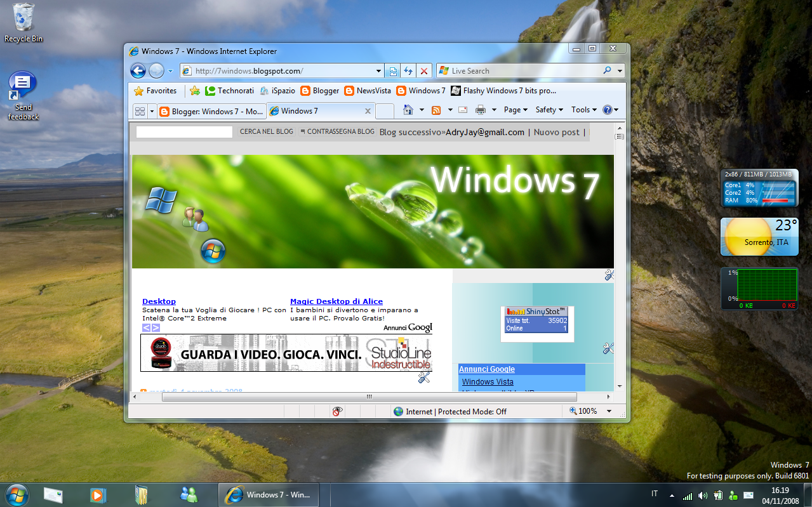Image resolution: width=812 pixels, height=507 pixels.
Task: Open the Favorites center
Action: coord(154,91)
